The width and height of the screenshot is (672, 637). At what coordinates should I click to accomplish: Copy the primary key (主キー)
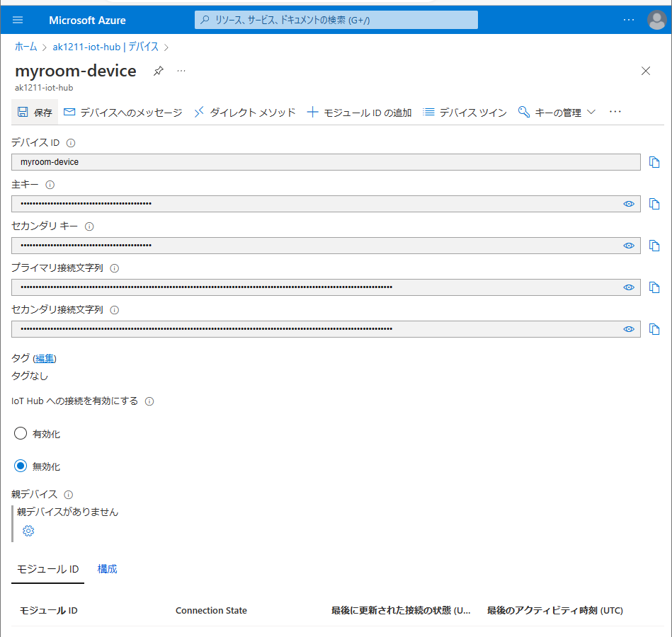pos(654,204)
